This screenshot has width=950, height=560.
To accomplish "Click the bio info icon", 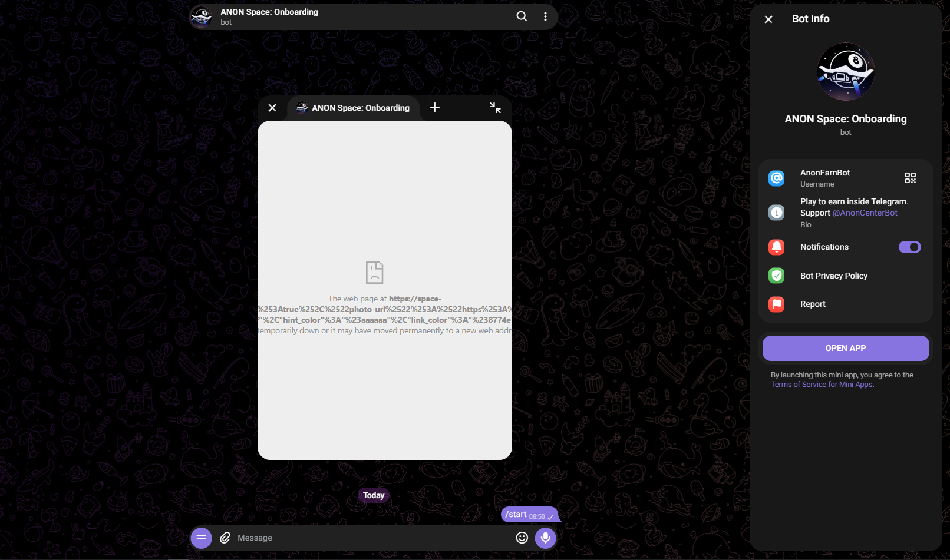I will pyautogui.click(x=777, y=213).
